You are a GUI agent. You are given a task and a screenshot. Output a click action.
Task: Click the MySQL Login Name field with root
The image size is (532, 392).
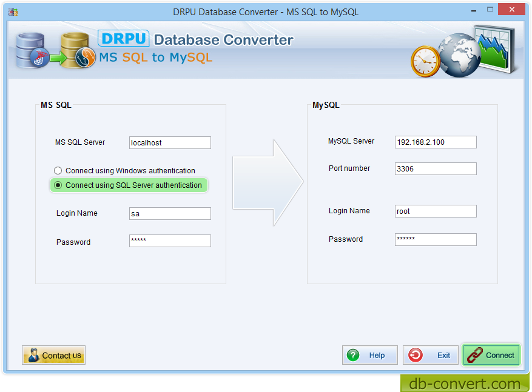[436, 211]
